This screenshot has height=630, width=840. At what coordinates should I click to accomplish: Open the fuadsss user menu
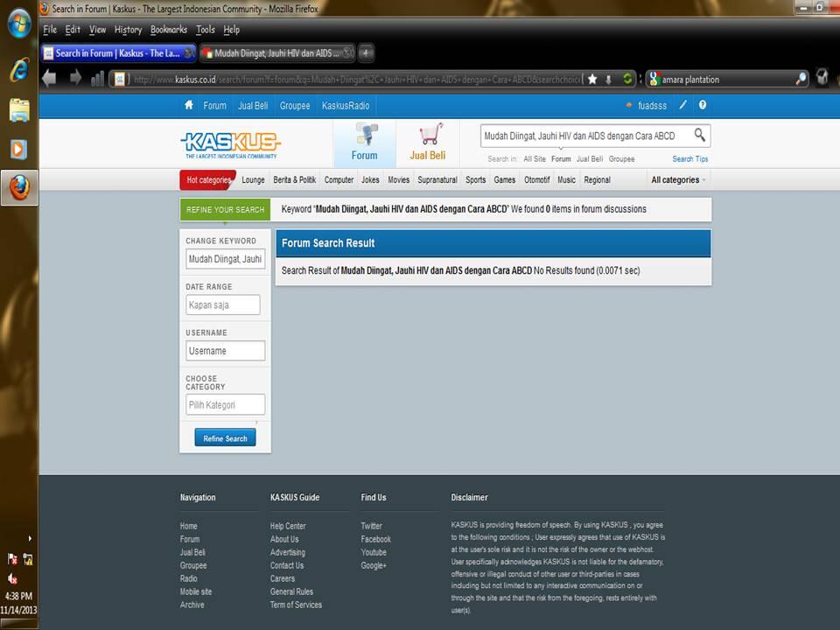click(652, 106)
